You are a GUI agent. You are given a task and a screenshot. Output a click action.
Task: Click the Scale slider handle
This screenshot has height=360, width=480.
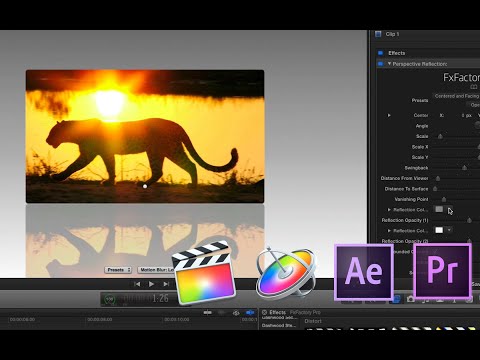coord(440,136)
